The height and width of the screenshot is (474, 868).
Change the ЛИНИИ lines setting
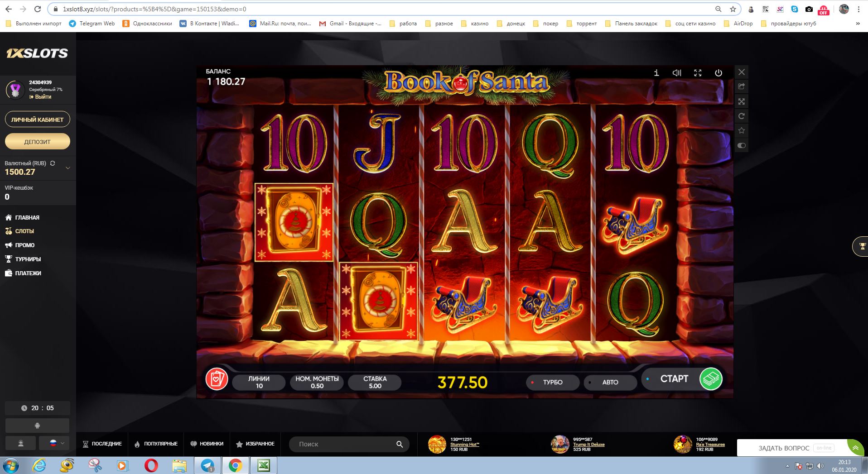pos(259,383)
